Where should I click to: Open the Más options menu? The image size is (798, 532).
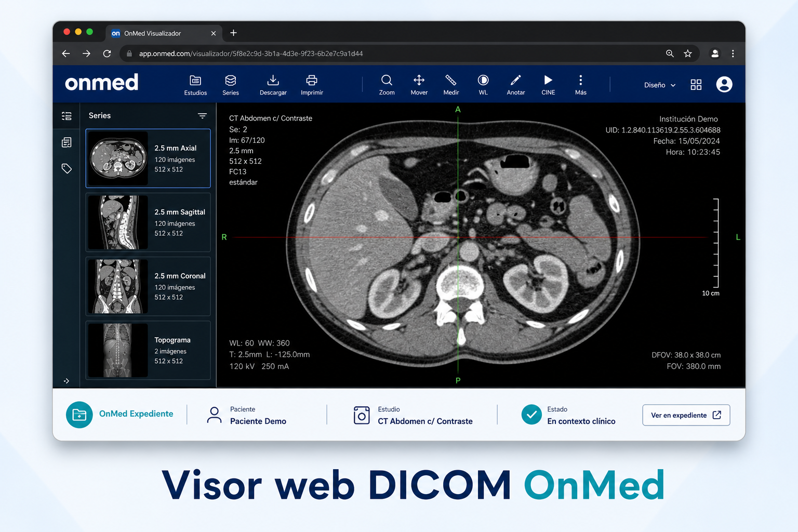pos(581,85)
